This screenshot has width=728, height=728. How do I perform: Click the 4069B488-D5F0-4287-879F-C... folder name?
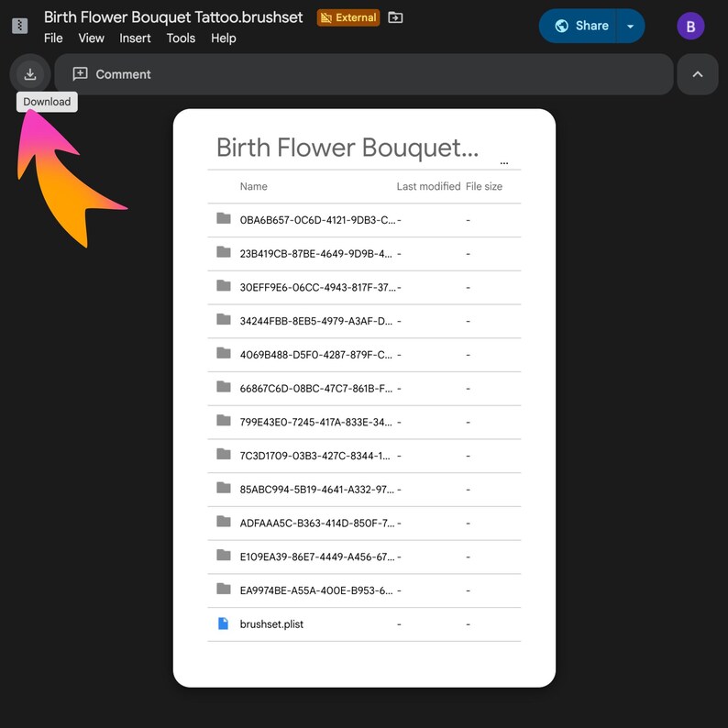pos(315,355)
